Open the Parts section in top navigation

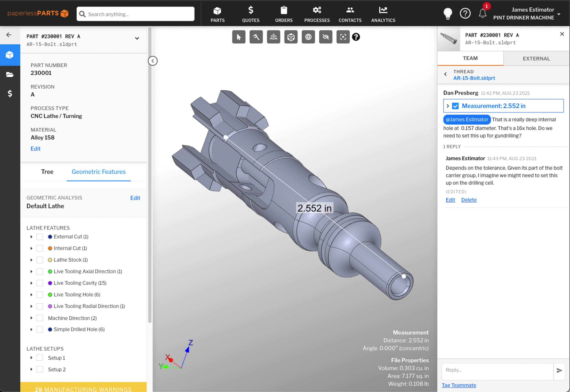[218, 14]
